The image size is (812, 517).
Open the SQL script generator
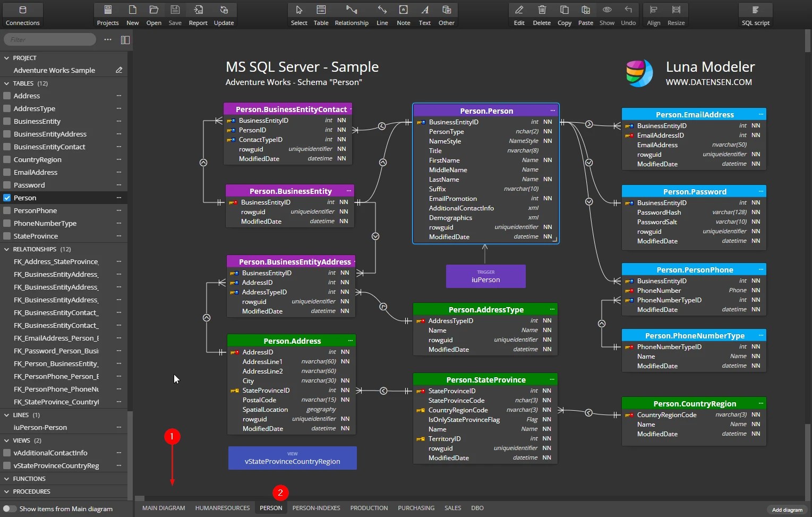click(x=755, y=14)
